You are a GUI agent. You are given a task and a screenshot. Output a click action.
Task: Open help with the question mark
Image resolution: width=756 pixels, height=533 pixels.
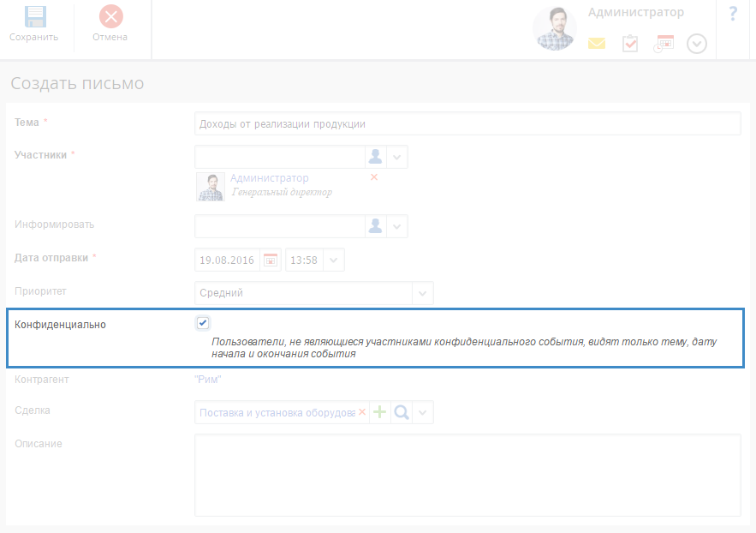coord(733,14)
